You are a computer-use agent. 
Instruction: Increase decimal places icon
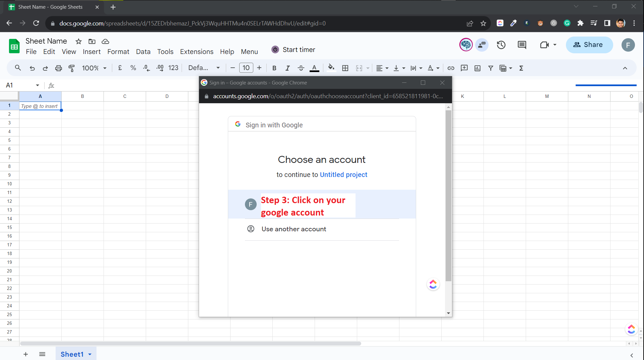point(160,68)
